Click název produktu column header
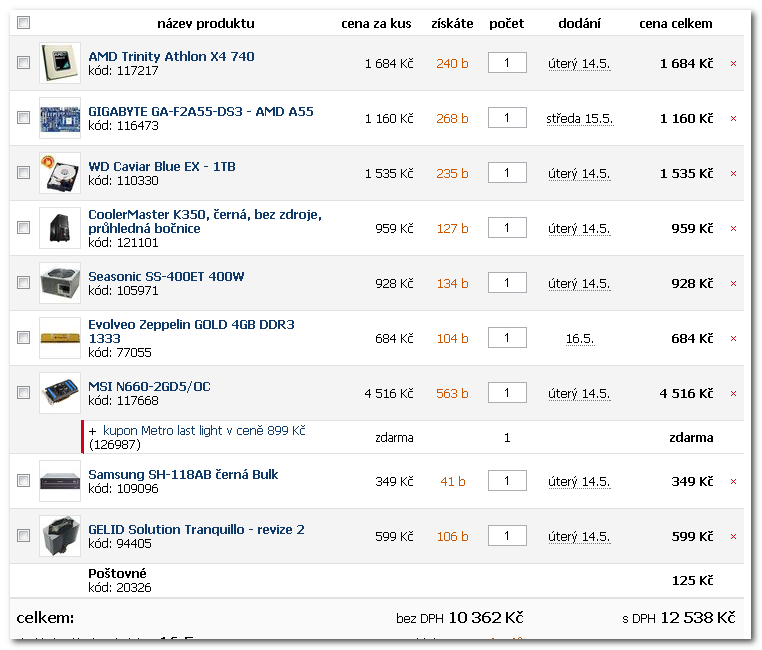The width and height of the screenshot is (762, 650). pyautogui.click(x=206, y=23)
